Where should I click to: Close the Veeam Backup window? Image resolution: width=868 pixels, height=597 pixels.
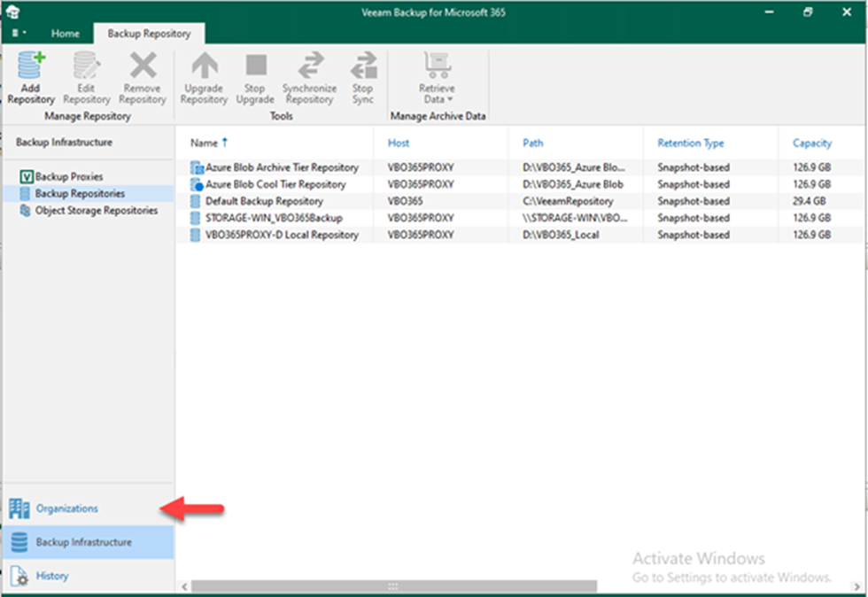(x=847, y=12)
